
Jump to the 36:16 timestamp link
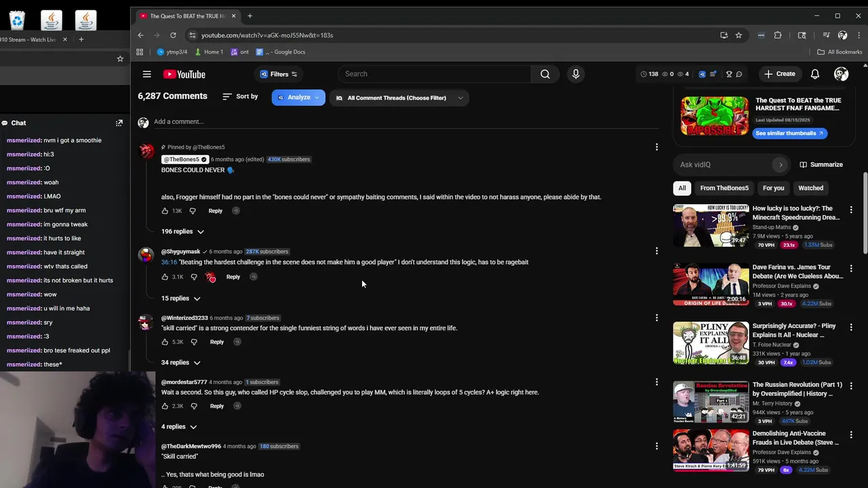tap(169, 262)
